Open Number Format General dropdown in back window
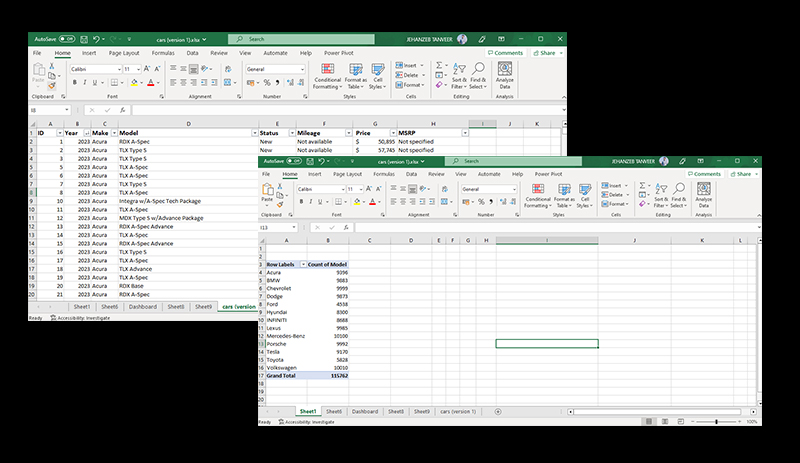The image size is (800, 463). tap(303, 69)
